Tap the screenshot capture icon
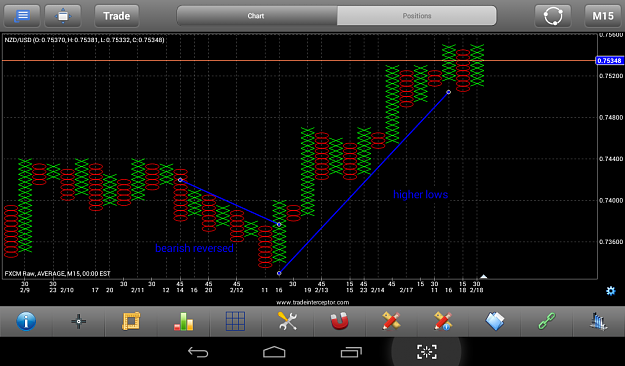The width and height of the screenshot is (625, 366). [426, 352]
